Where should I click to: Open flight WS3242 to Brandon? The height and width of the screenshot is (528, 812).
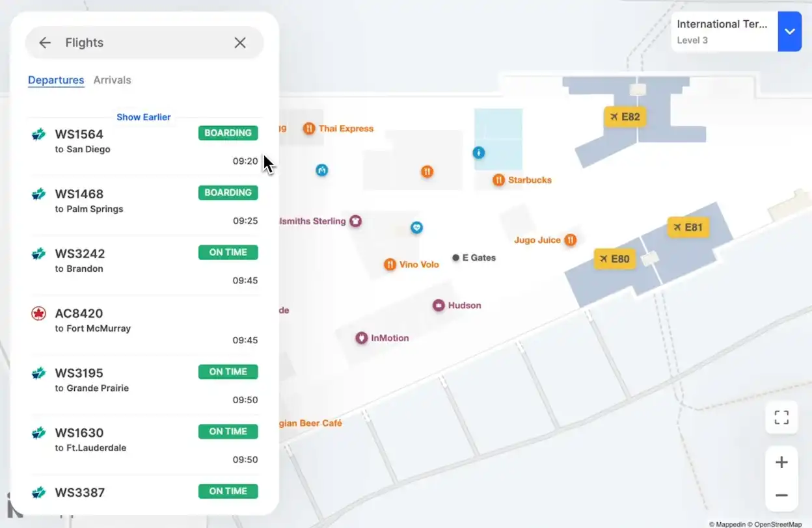[x=144, y=266]
